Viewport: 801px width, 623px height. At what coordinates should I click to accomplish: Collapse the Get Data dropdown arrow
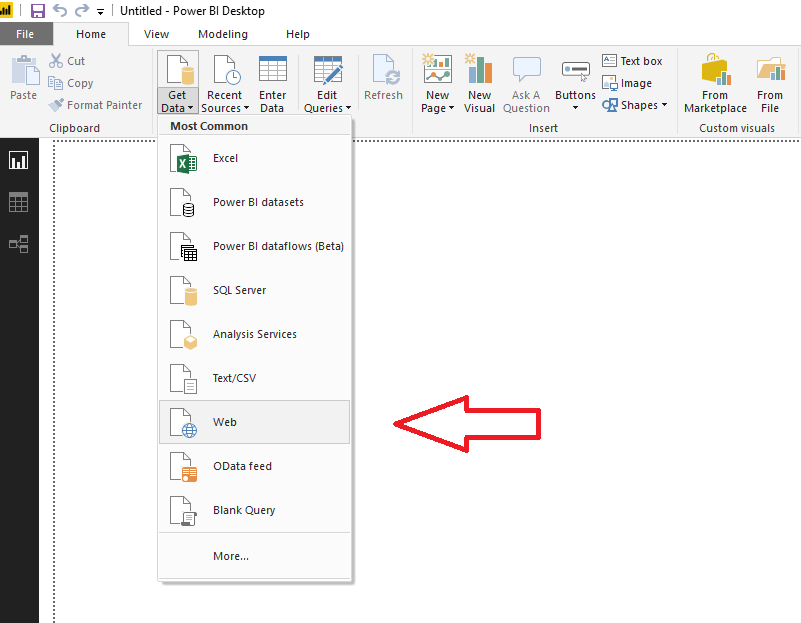191,108
